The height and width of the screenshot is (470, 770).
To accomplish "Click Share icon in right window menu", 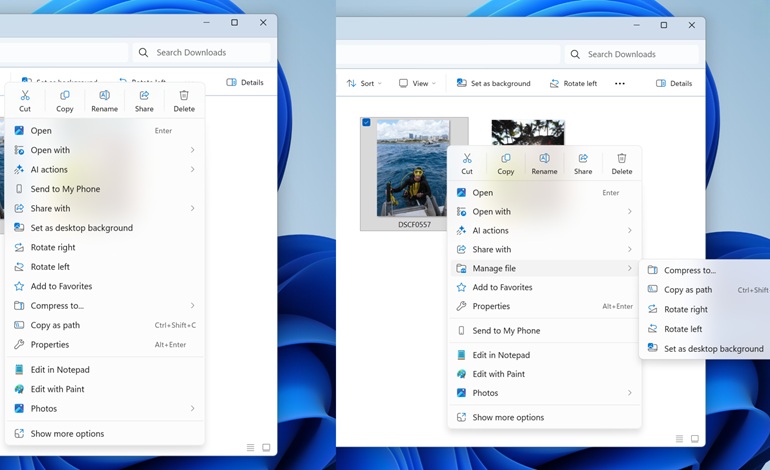I will (583, 158).
